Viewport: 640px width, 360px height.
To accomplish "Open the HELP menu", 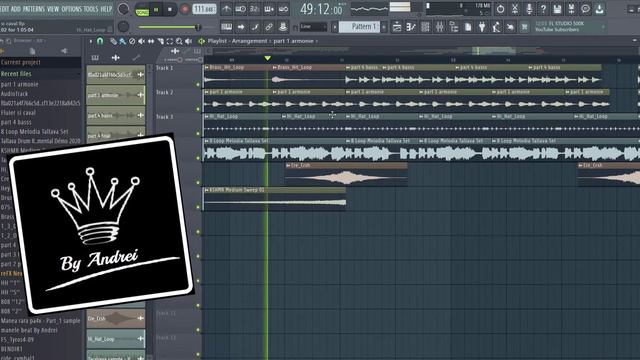I will [106, 9].
